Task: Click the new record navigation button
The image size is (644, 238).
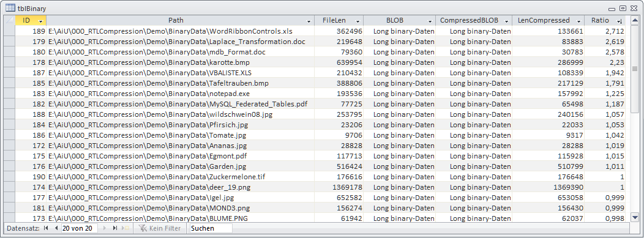Action: (x=126, y=228)
